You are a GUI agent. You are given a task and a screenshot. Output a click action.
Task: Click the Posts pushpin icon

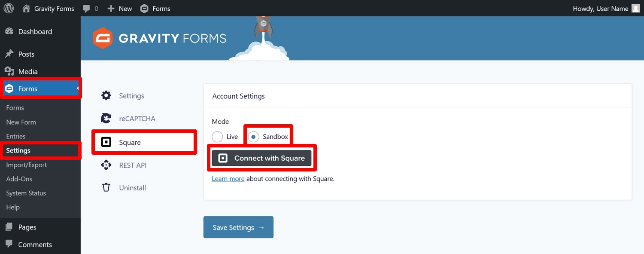point(9,54)
